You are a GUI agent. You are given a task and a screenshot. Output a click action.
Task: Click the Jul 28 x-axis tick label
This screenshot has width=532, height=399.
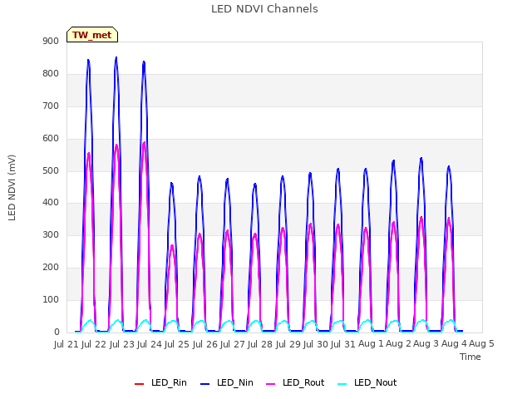click(260, 344)
